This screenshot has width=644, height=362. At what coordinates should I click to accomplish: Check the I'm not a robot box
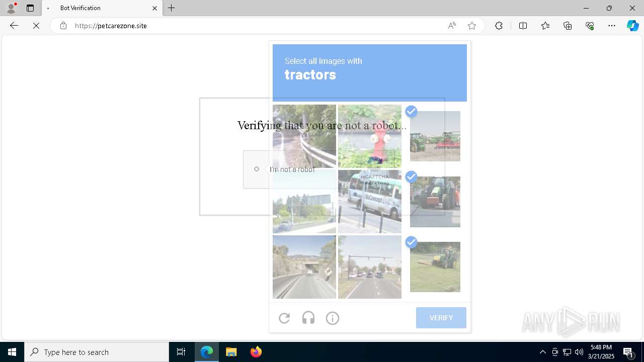pos(257,169)
